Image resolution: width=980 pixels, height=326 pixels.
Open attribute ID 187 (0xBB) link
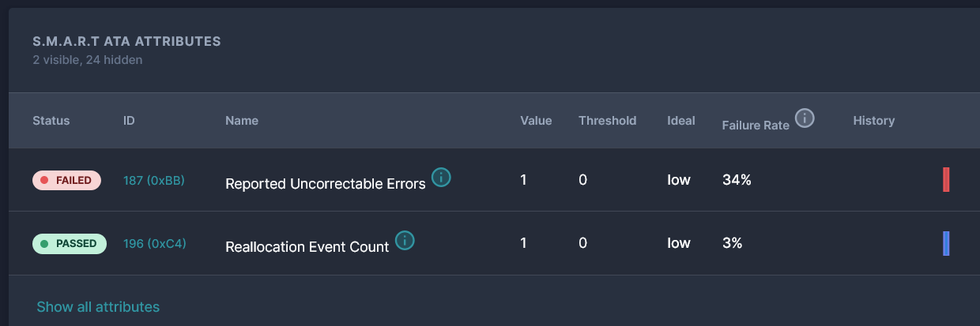coord(154,180)
